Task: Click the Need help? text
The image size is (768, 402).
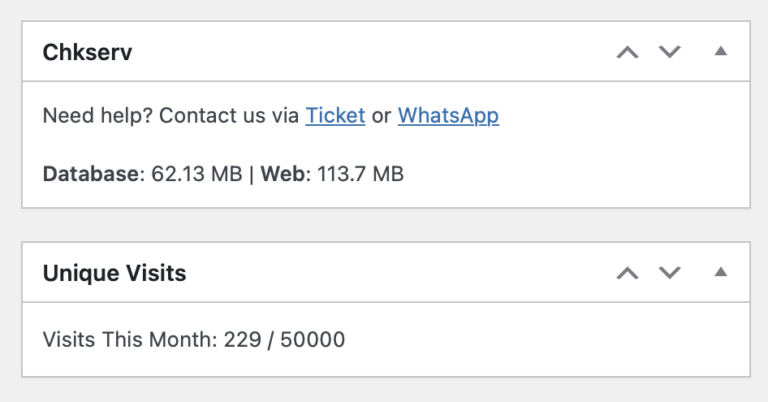Action: pyautogui.click(x=97, y=115)
